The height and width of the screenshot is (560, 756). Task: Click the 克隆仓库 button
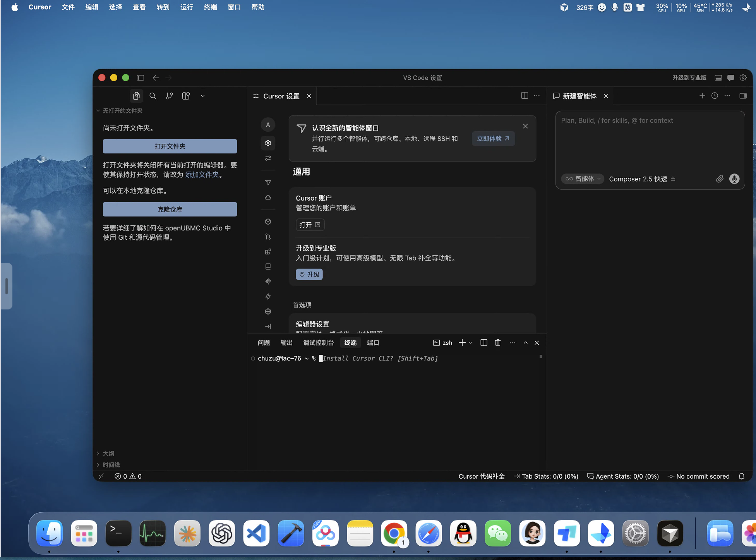point(170,210)
